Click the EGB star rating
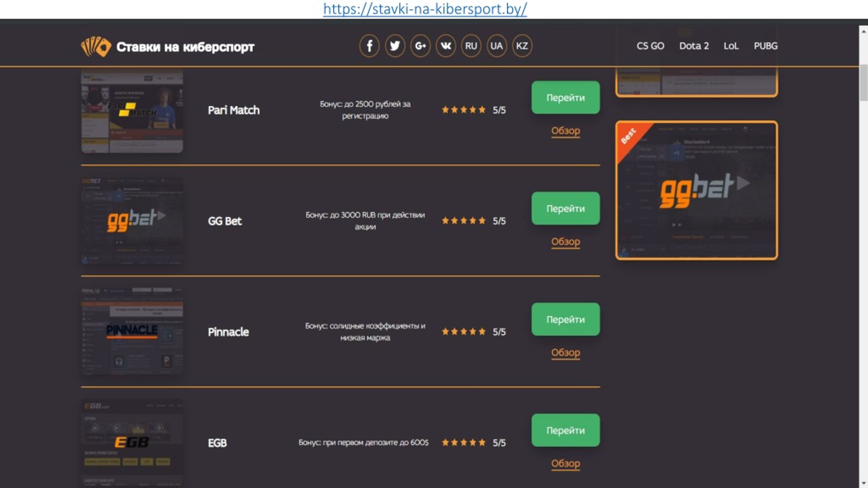This screenshot has width=868, height=488. click(463, 442)
